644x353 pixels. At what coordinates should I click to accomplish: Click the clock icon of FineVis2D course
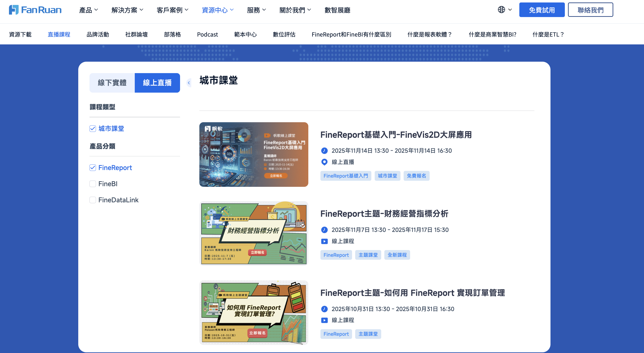(324, 150)
